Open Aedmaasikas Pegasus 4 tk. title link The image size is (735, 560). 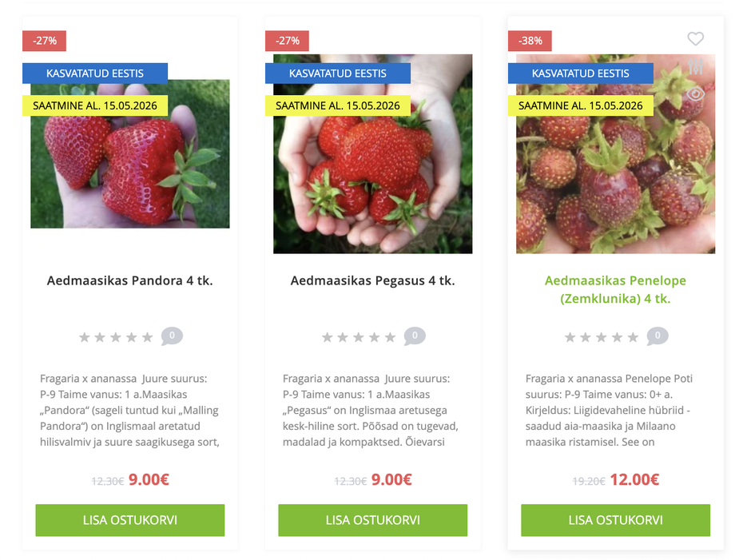pyautogui.click(x=372, y=280)
